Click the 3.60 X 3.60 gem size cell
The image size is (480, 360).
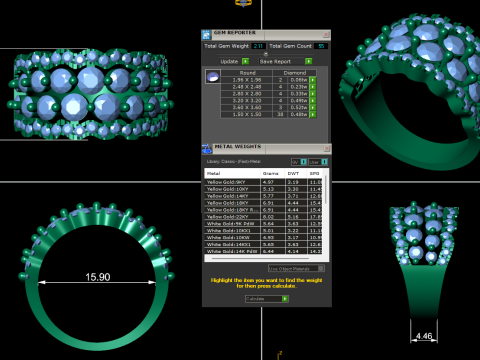(x=247, y=108)
